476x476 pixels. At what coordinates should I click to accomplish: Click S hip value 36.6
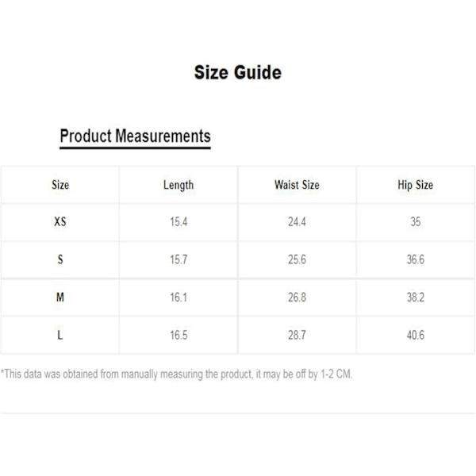pos(415,259)
